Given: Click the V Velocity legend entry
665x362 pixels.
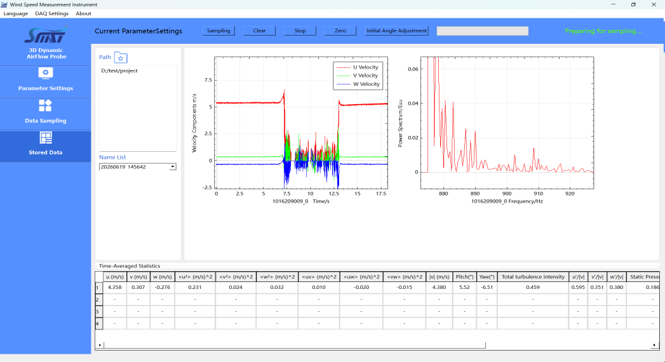Looking at the screenshot, I should (x=358, y=75).
